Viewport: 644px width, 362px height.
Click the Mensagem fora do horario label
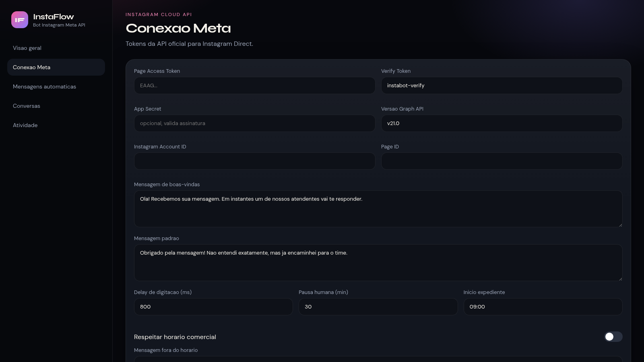[166, 350]
